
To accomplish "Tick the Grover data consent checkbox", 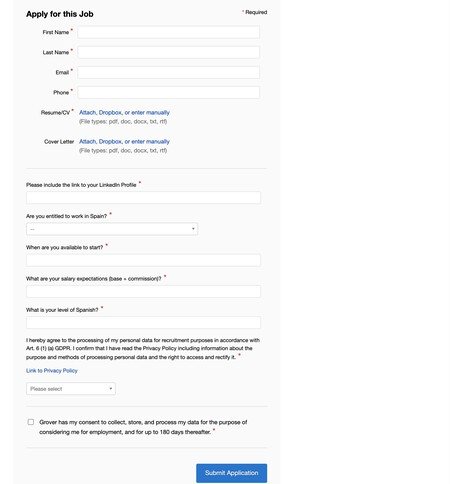I will point(31,422).
